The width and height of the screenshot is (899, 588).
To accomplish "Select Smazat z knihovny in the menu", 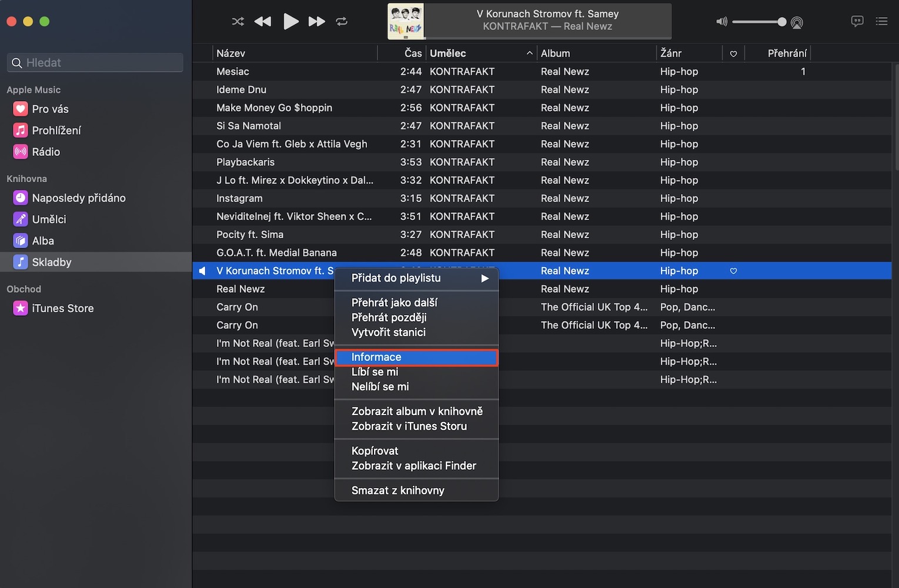I will (x=398, y=490).
